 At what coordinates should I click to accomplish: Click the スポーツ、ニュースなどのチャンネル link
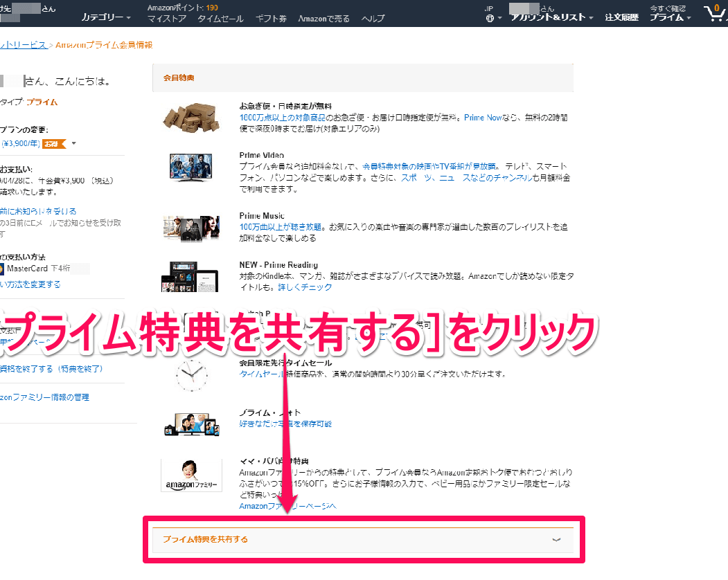pos(467,178)
